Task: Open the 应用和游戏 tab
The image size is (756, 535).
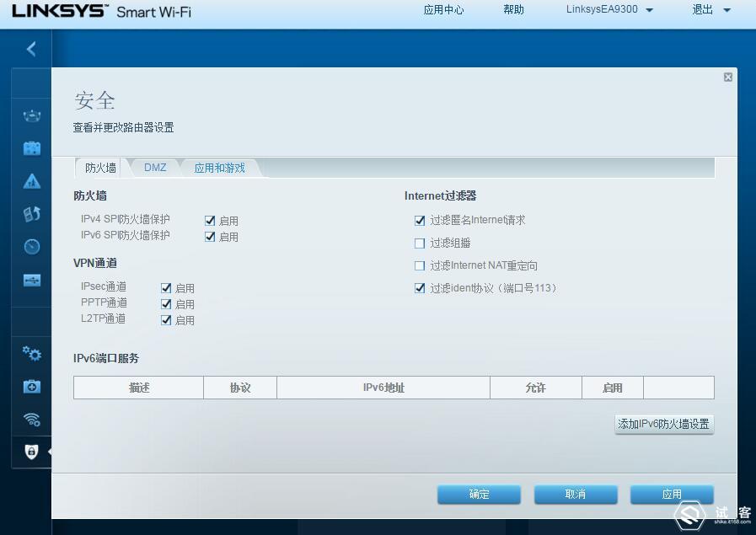Action: pos(219,167)
